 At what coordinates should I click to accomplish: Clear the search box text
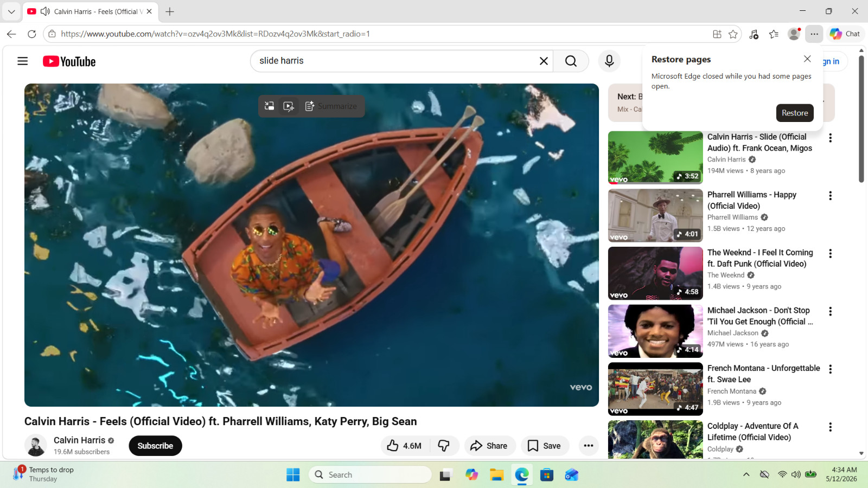(544, 61)
